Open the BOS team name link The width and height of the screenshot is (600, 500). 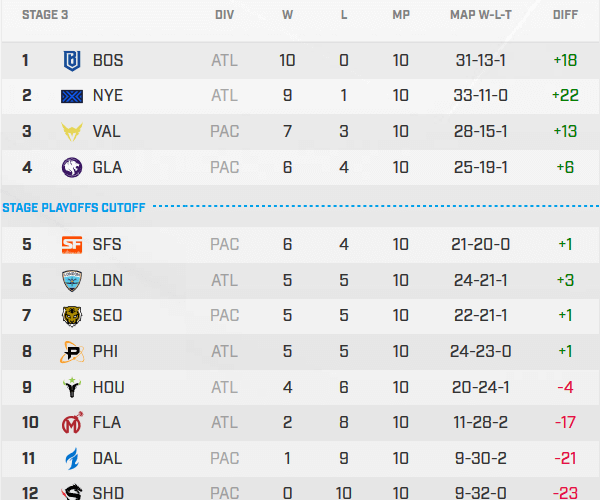108,60
